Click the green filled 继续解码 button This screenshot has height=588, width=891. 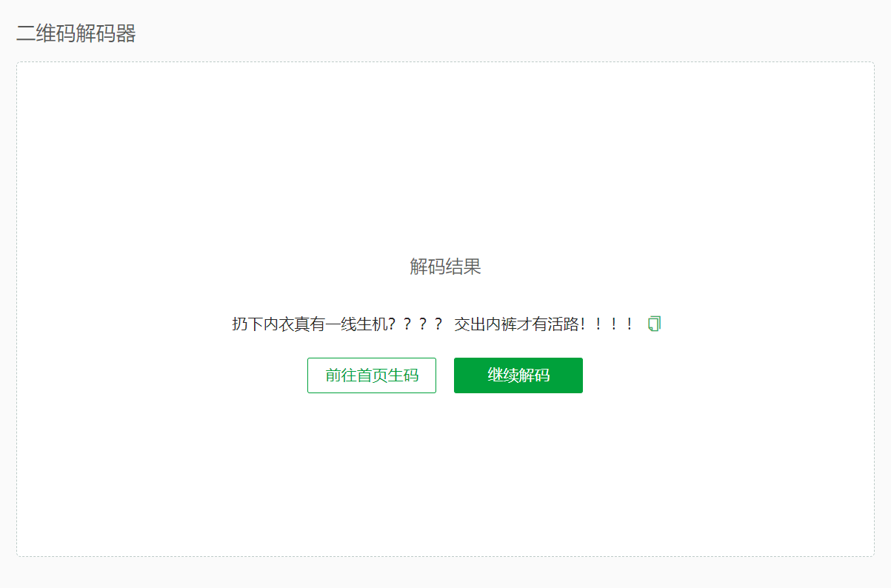coord(518,375)
